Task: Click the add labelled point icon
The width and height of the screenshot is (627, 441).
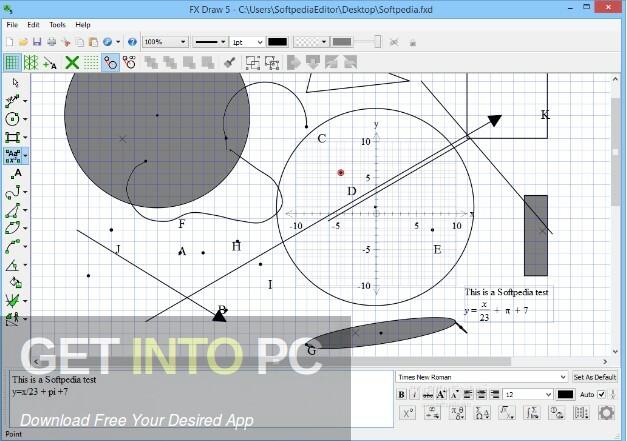Action: [x=50, y=62]
